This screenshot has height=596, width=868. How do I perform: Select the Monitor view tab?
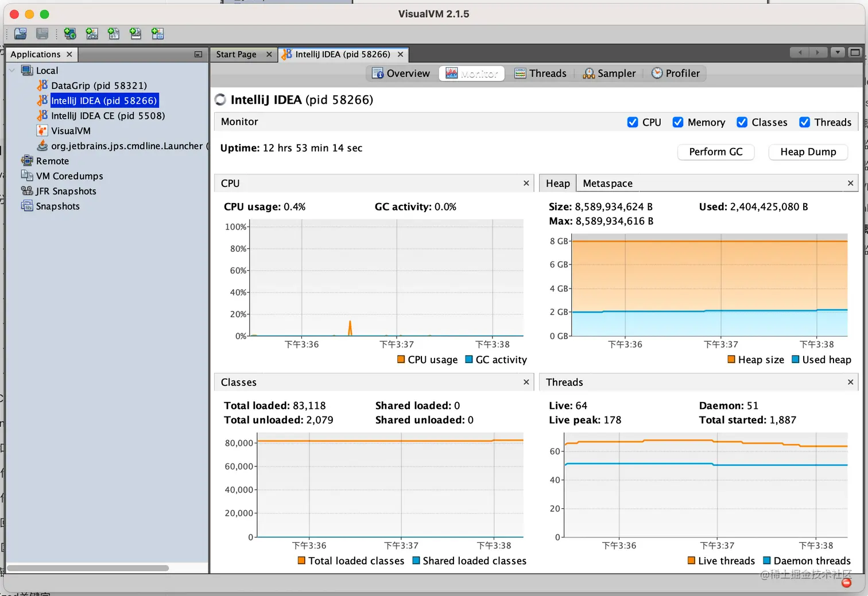coord(472,73)
